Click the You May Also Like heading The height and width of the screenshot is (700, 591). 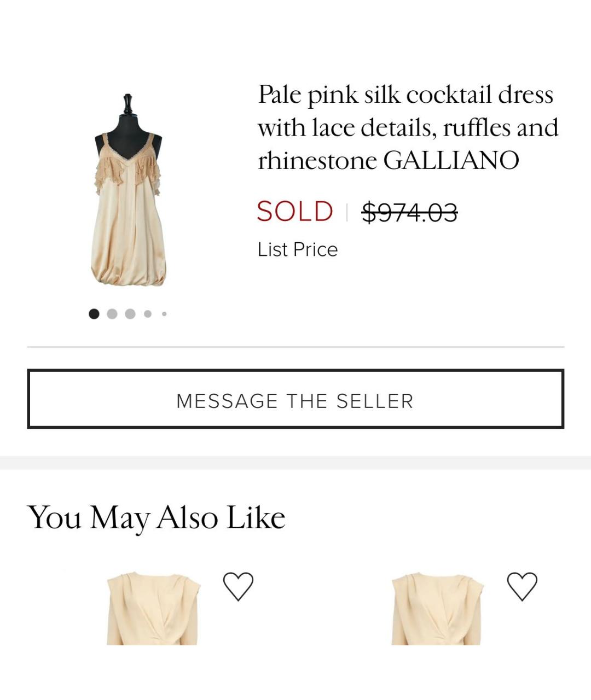pyautogui.click(x=157, y=517)
